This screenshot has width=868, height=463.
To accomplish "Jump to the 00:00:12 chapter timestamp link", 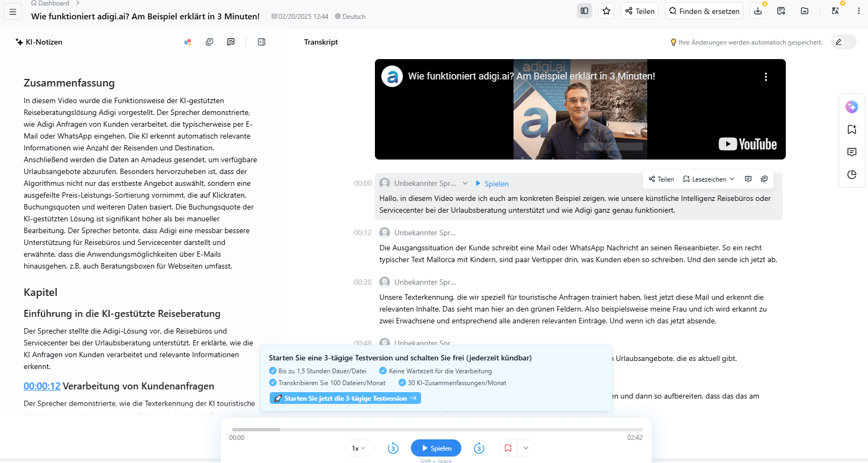I will [x=42, y=386].
